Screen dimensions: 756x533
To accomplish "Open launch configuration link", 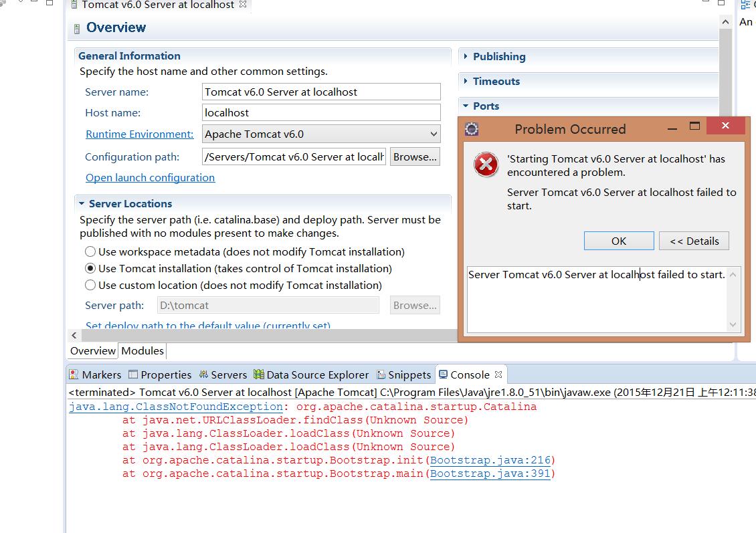I will tap(150, 177).
